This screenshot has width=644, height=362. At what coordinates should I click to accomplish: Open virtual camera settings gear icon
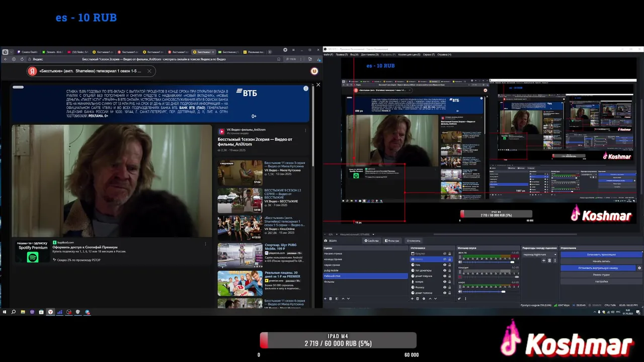tap(639, 268)
